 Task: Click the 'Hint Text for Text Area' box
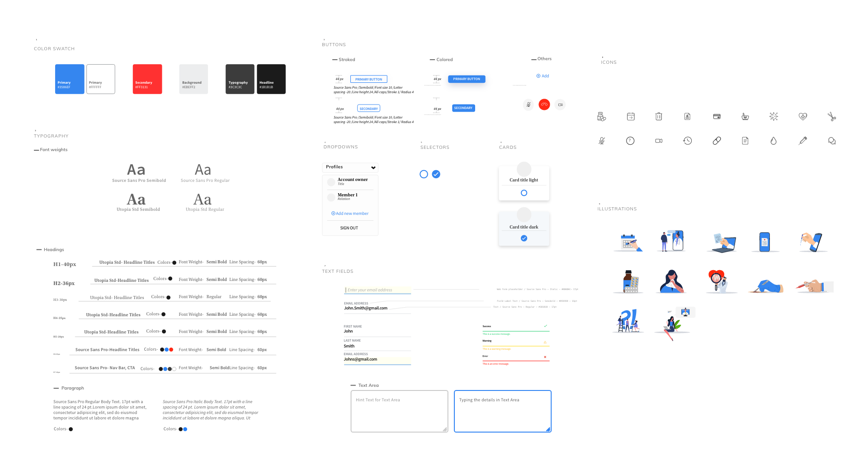[x=400, y=411]
